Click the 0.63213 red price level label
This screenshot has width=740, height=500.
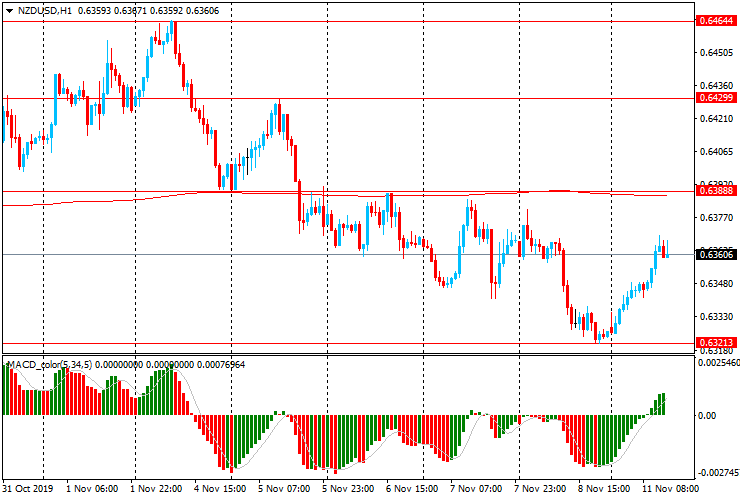point(716,343)
